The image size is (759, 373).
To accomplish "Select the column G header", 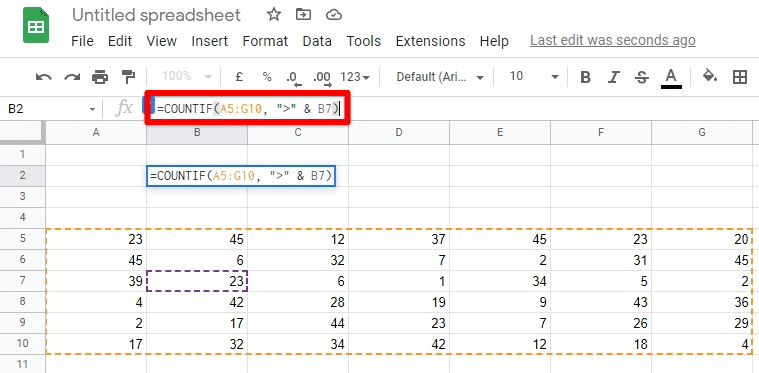I will point(702,132).
